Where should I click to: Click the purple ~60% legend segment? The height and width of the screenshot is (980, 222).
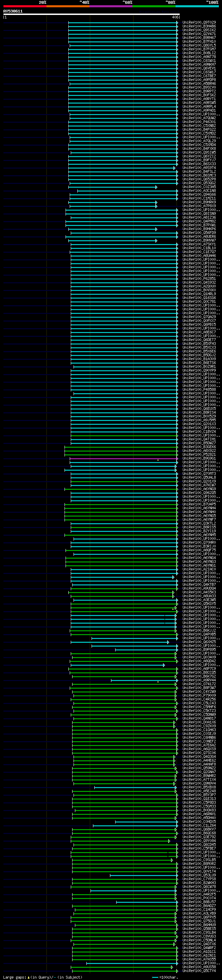(x=111, y=6)
